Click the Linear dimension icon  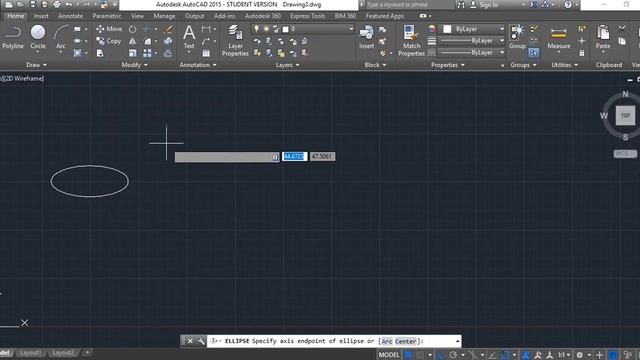pos(206,29)
